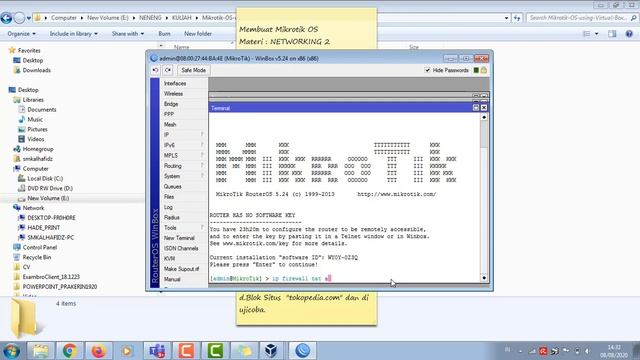Open Chrome from the taskbar
The image size is (640, 360).
69,351
